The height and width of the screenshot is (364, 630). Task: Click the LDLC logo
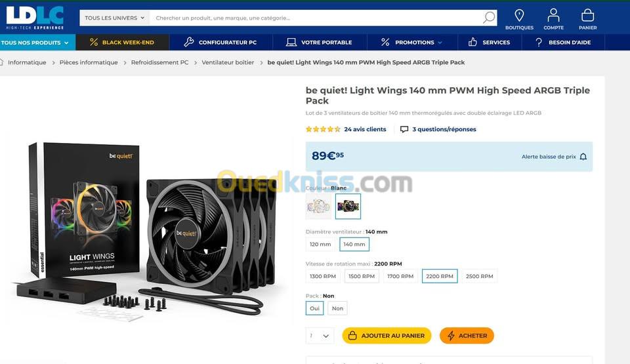(x=35, y=18)
